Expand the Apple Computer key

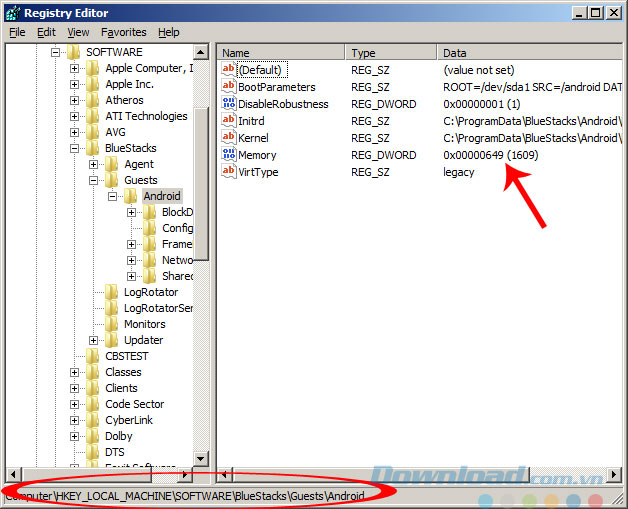74,68
